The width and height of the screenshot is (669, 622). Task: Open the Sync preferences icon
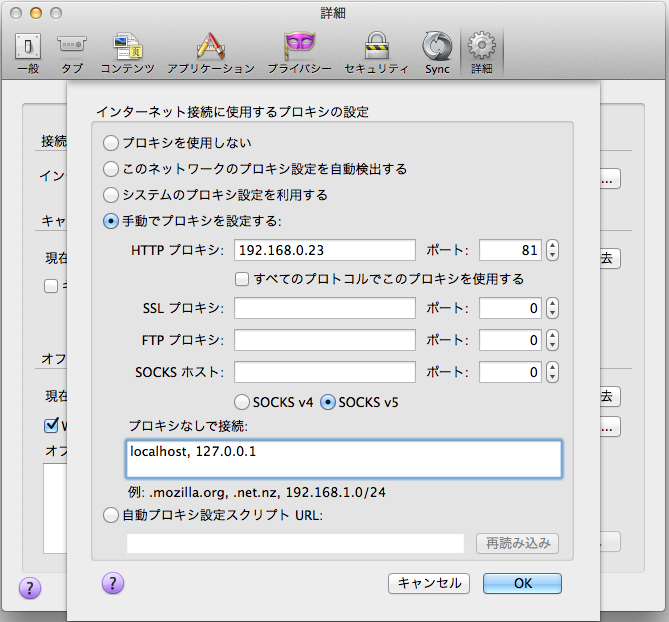tap(437, 52)
